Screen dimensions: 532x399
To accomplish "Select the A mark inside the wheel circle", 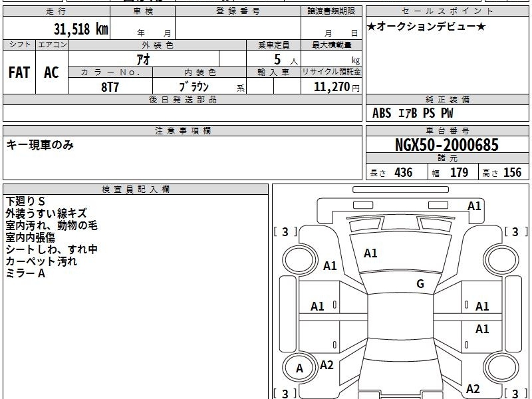I will click(299, 368).
